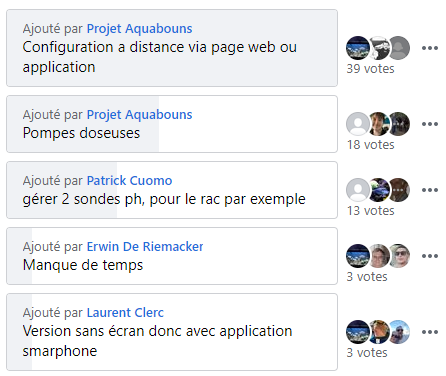
Task: Vote for the Pompes doseuses option
Action: 172,124
